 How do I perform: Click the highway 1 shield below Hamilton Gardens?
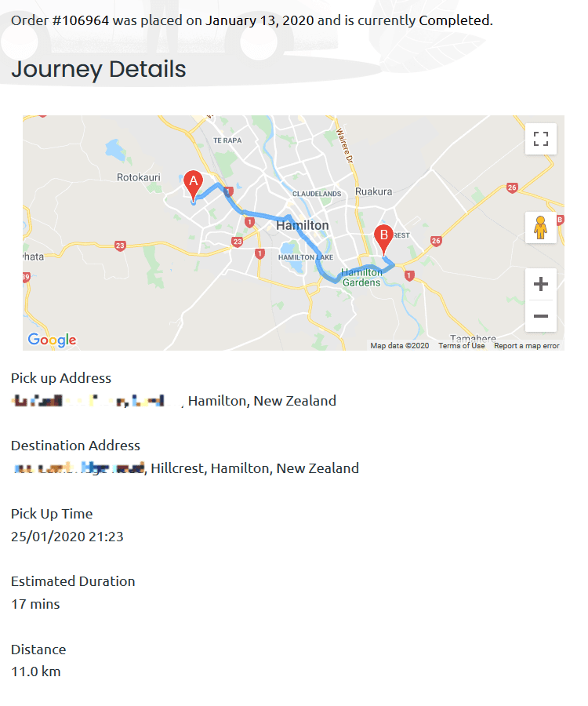click(409, 275)
